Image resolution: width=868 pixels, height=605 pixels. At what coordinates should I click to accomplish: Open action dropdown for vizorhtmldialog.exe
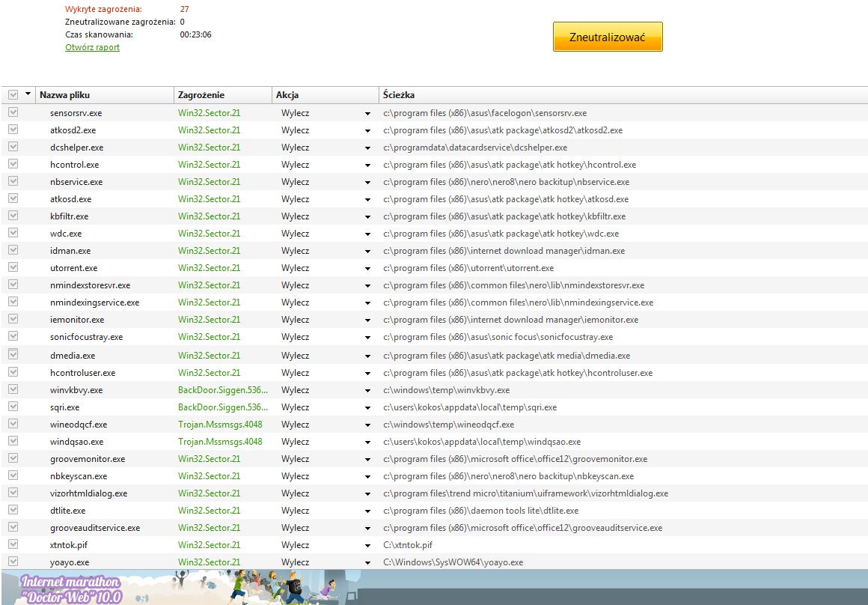point(367,493)
